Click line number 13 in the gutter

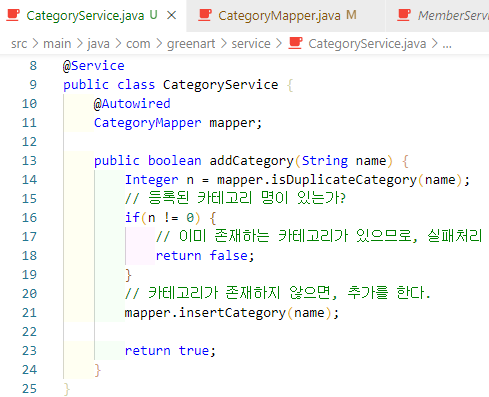click(29, 161)
